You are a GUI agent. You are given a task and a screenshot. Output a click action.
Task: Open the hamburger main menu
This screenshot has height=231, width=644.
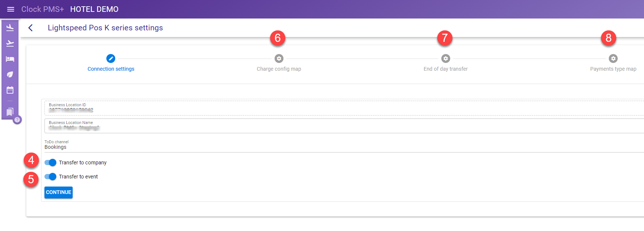pos(11,9)
